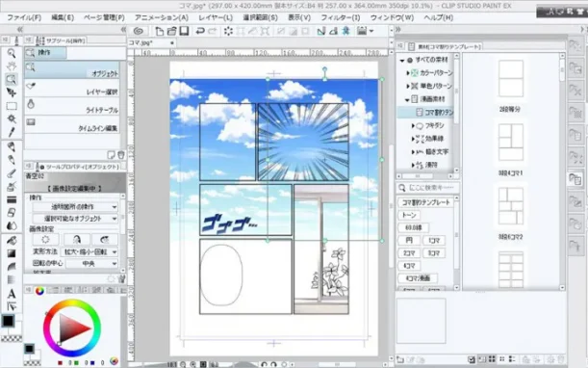Toggle the トーン tag filter

pyautogui.click(x=409, y=215)
